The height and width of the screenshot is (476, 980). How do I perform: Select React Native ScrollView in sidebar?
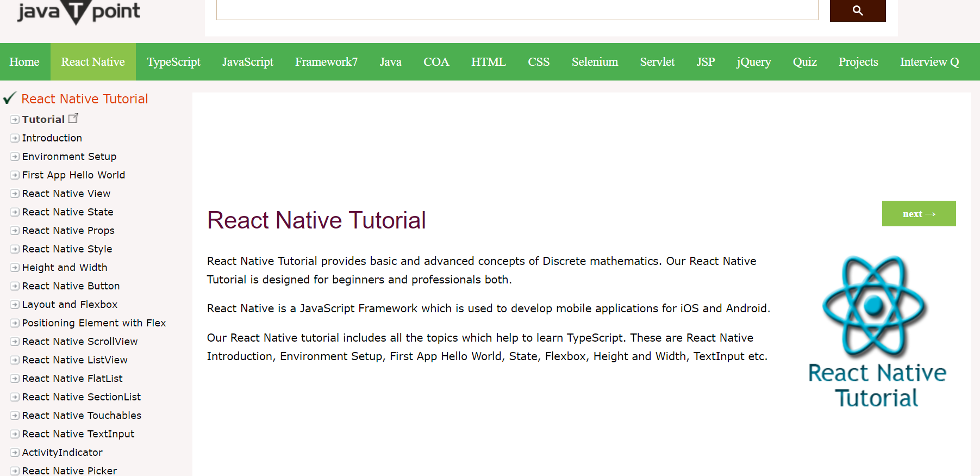80,342
